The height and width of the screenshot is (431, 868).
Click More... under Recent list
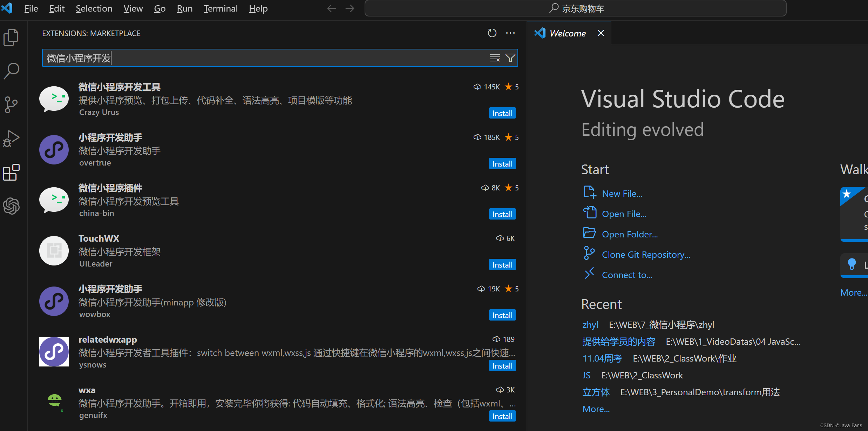click(596, 409)
